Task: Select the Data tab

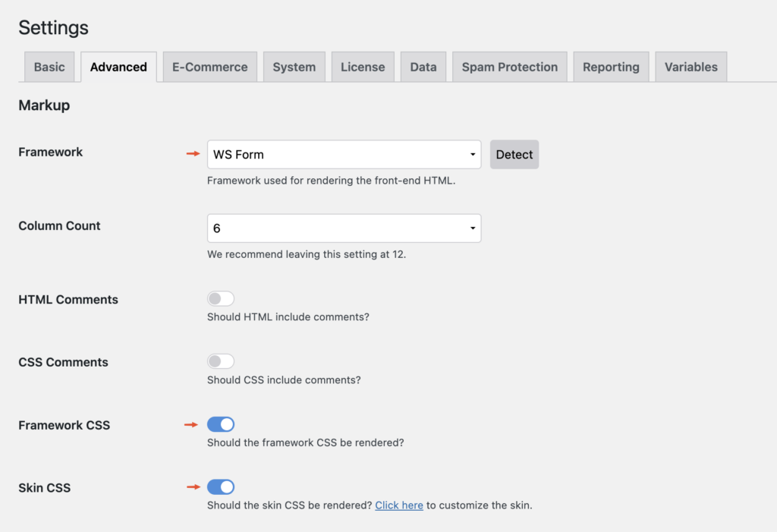Action: [423, 67]
